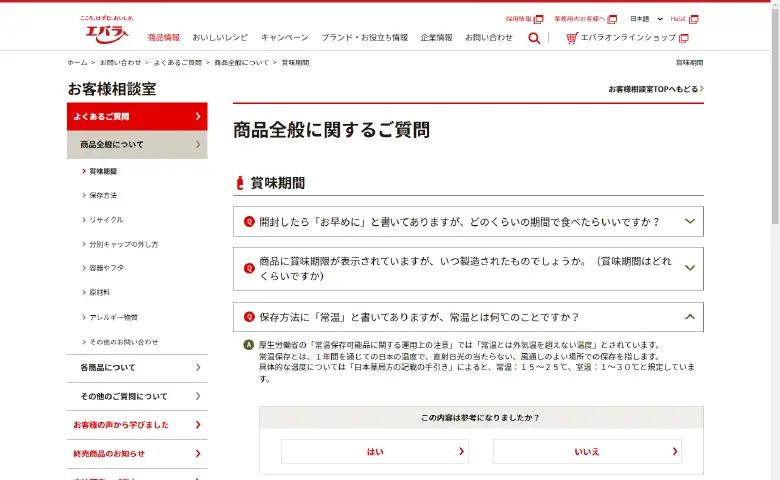Click the いいえ feedback button
Image resolution: width=780 pixels, height=480 pixels.
click(587, 451)
